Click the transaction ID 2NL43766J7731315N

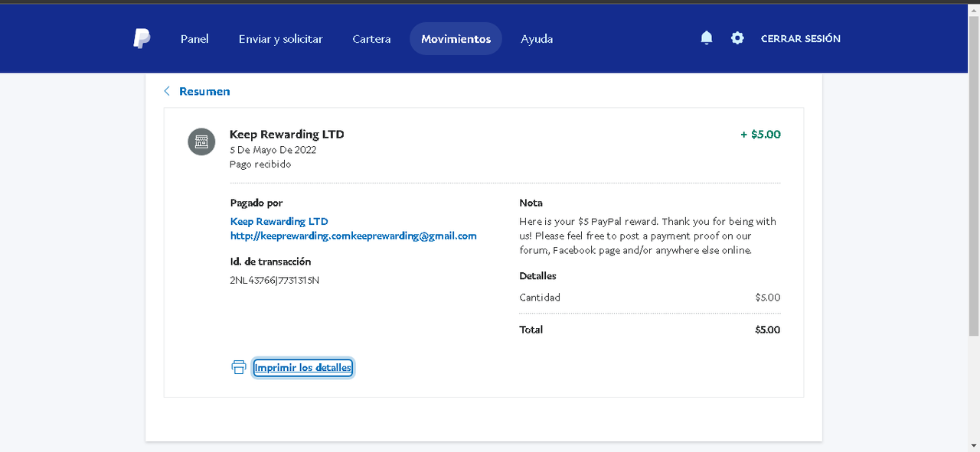pyautogui.click(x=275, y=280)
